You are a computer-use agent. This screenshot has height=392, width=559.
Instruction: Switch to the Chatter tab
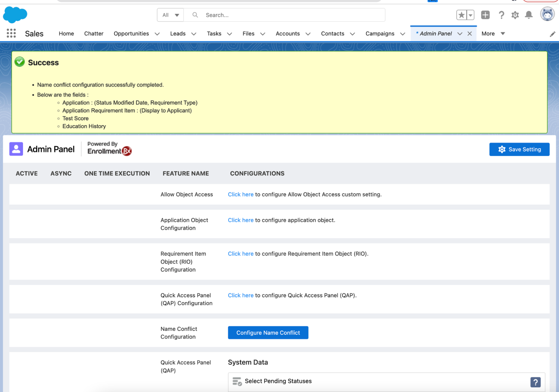[94, 34]
